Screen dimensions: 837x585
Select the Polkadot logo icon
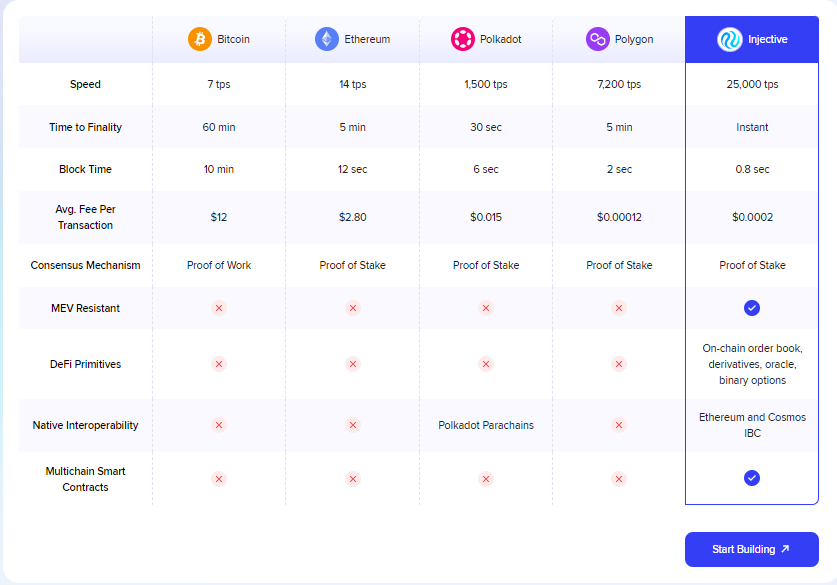click(x=462, y=39)
